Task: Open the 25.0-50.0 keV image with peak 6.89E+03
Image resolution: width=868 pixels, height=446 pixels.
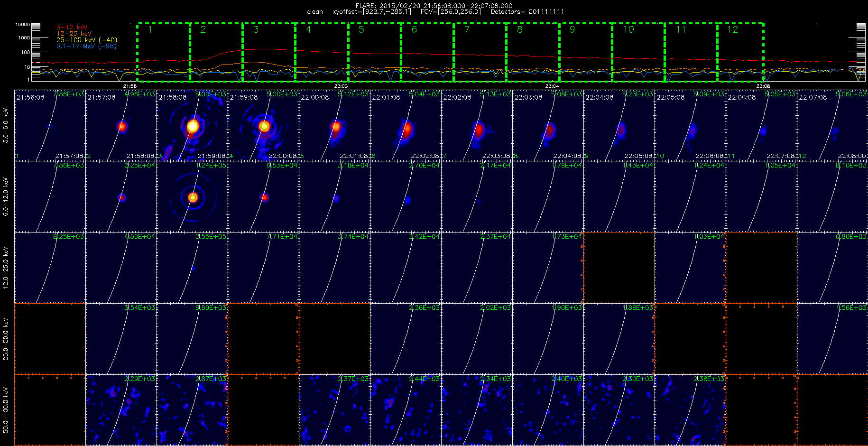Action: pyautogui.click(x=192, y=339)
